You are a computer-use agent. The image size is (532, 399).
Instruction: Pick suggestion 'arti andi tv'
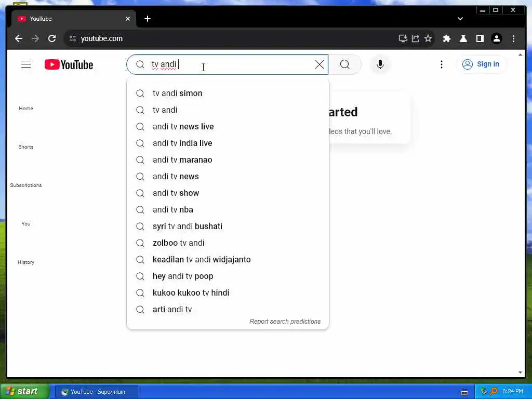pos(228,310)
